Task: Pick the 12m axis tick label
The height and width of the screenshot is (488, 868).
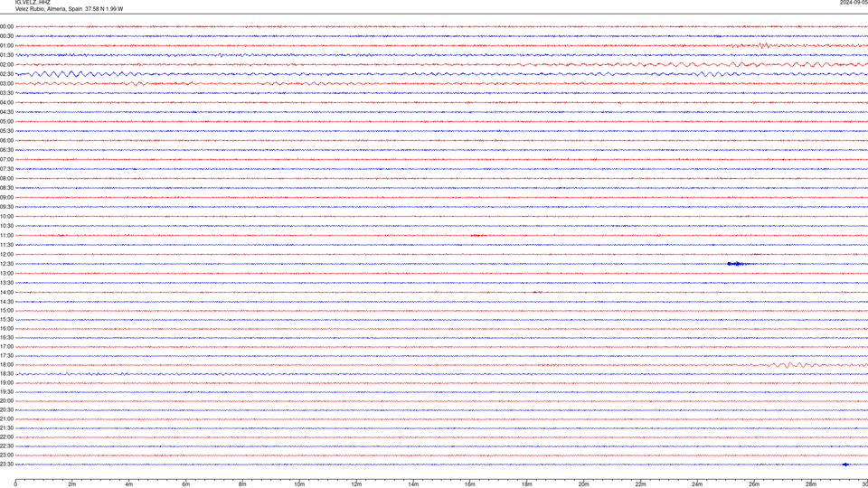Action: coord(356,484)
